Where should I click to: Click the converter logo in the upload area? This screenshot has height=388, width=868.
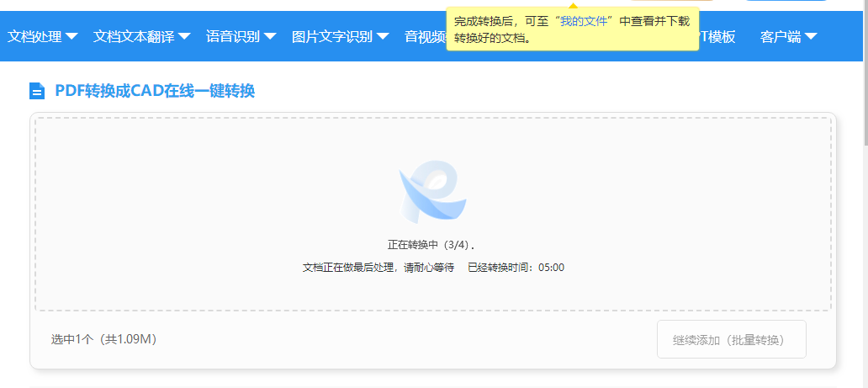[433, 191]
